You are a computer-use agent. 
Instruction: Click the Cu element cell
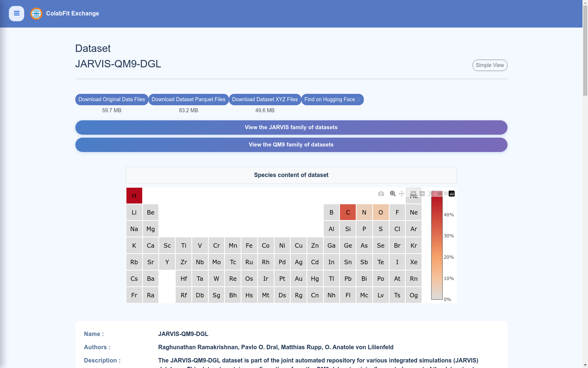[299, 245]
